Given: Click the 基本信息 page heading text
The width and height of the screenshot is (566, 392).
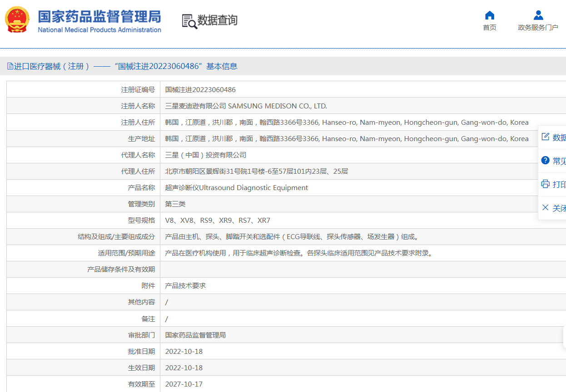Looking at the screenshot, I should 222,66.
